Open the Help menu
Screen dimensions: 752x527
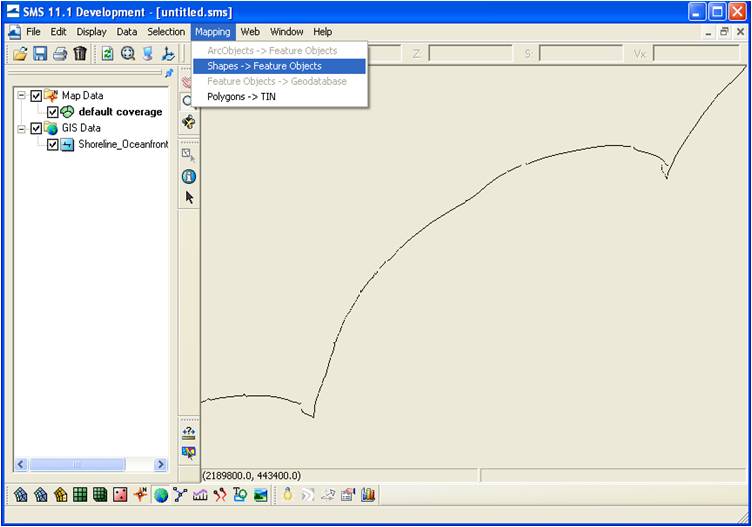coord(323,32)
